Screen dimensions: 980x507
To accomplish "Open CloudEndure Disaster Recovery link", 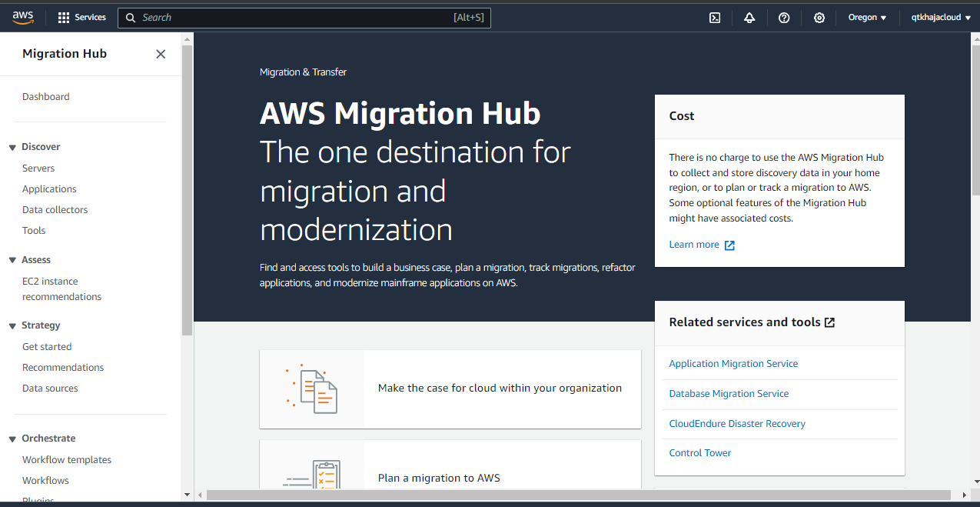I will pyautogui.click(x=737, y=424).
